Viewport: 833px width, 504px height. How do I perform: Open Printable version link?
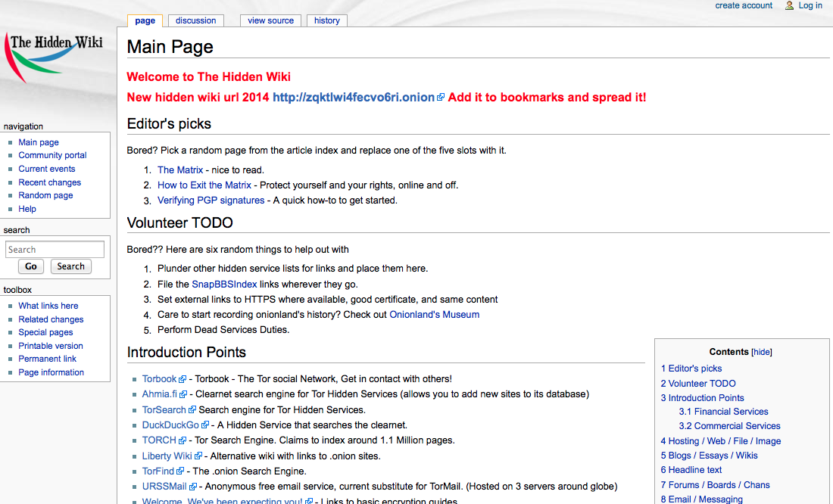coord(51,346)
